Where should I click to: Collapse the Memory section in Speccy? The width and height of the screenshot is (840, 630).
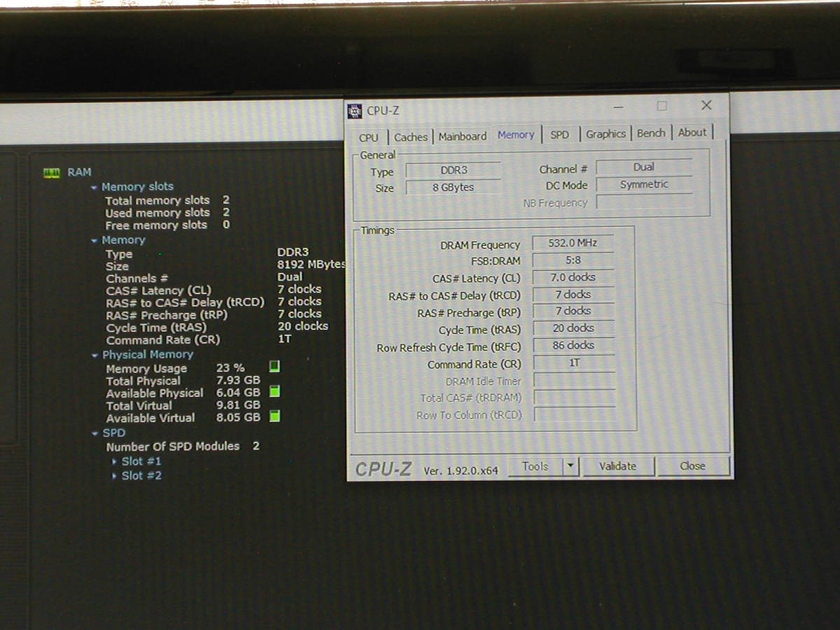tap(94, 241)
